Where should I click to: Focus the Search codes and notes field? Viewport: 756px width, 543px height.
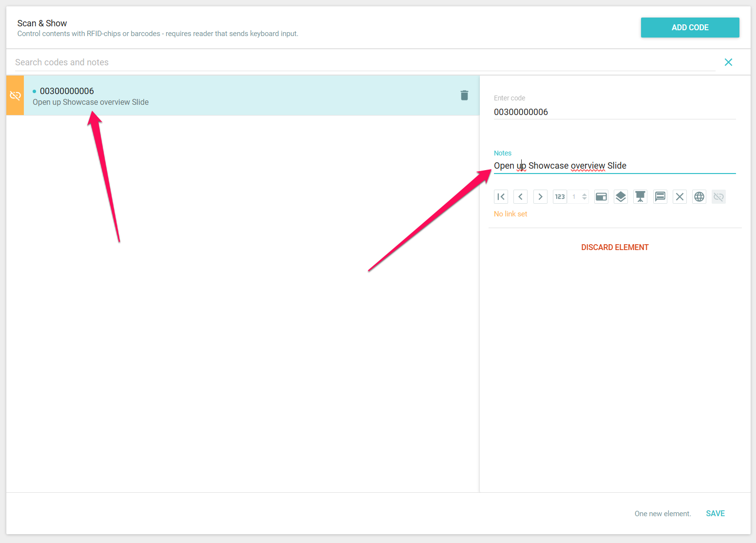click(x=360, y=62)
